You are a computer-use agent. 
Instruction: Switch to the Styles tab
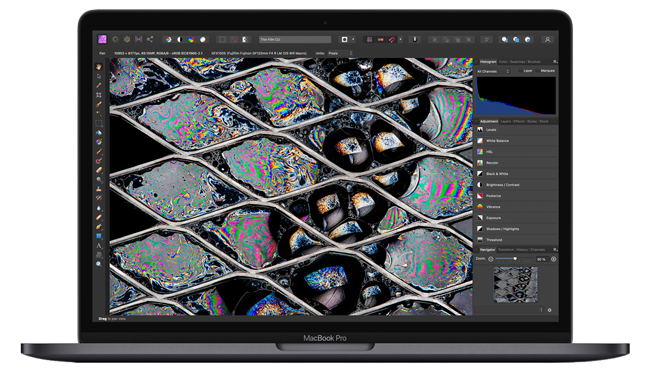click(x=532, y=122)
